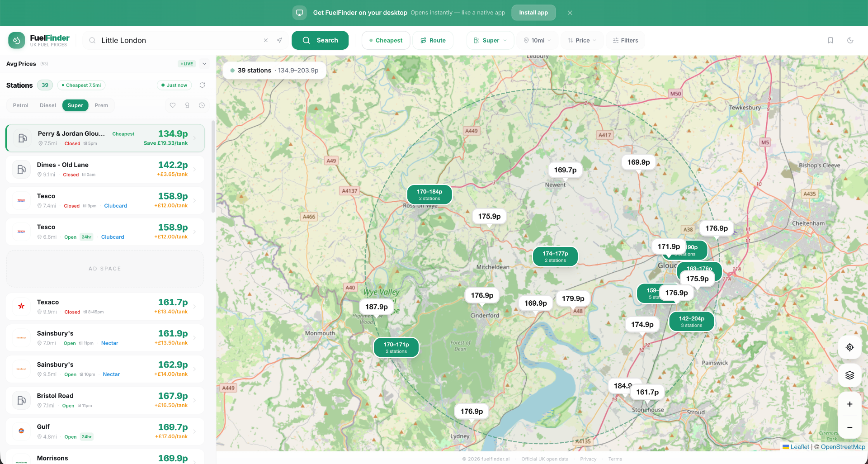Click the Install app button
868x464 pixels.
pos(533,13)
